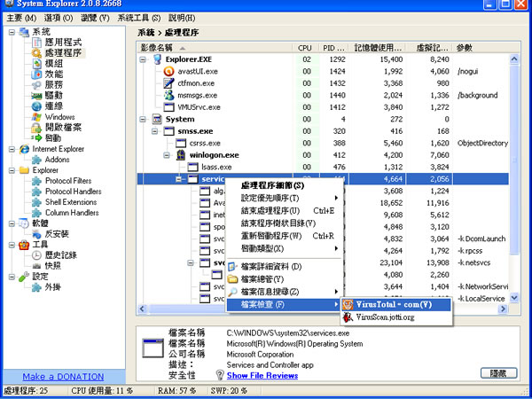This screenshot has height=399, width=532.
Task: Open the 模組 module icon in sidebar
Action: 36,64
